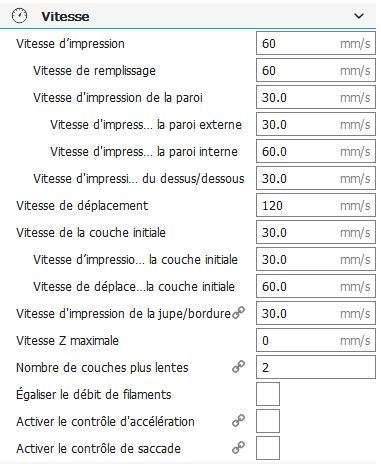This screenshot has height=464, width=381.
Task: Click the Vitesse section header title
Action: click(x=65, y=16)
